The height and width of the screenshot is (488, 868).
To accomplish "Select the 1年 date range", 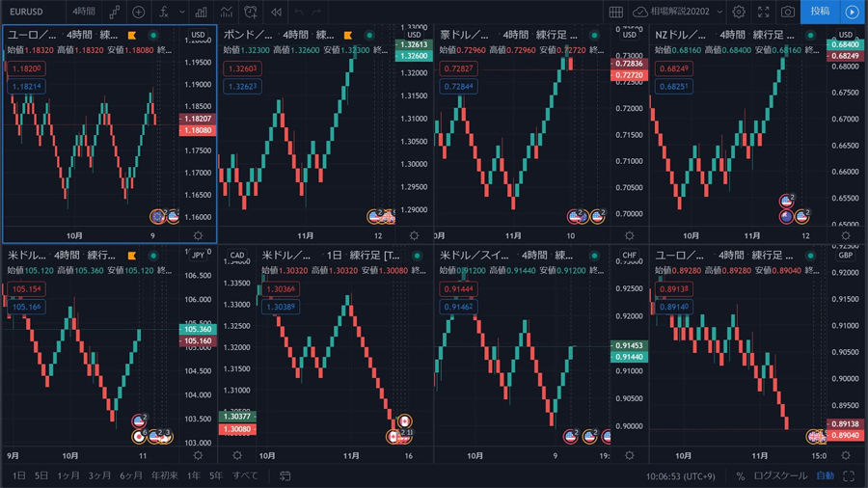I will click(193, 476).
